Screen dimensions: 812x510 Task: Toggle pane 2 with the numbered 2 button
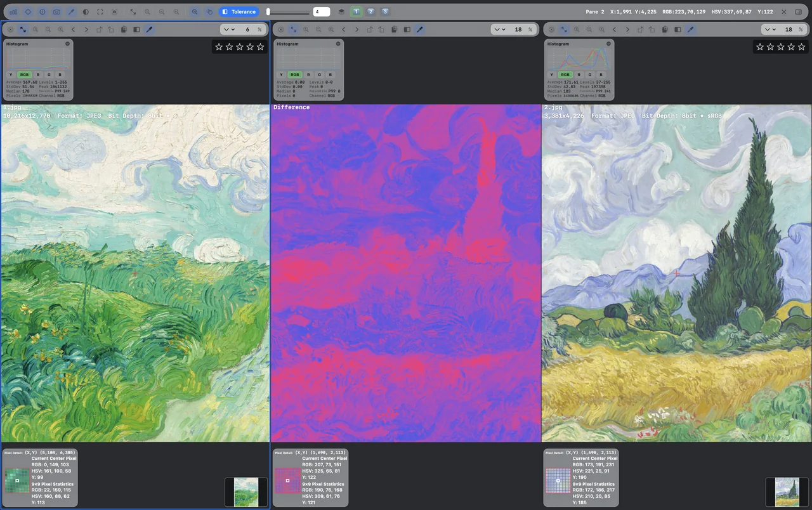click(370, 12)
